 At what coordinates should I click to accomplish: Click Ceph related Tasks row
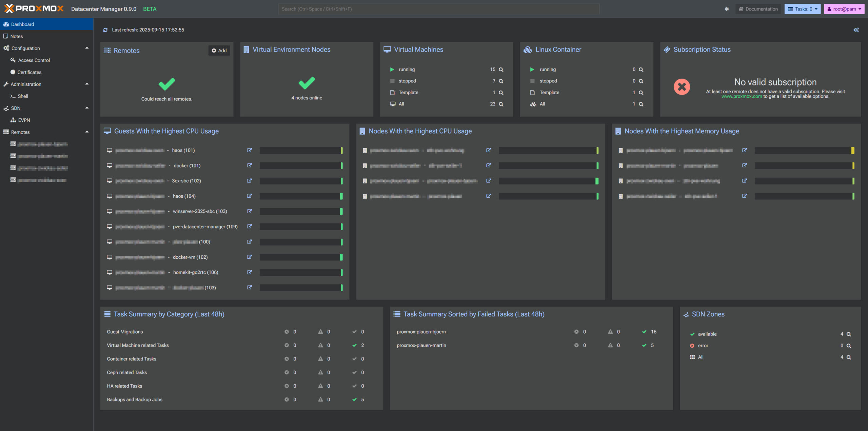click(241, 372)
